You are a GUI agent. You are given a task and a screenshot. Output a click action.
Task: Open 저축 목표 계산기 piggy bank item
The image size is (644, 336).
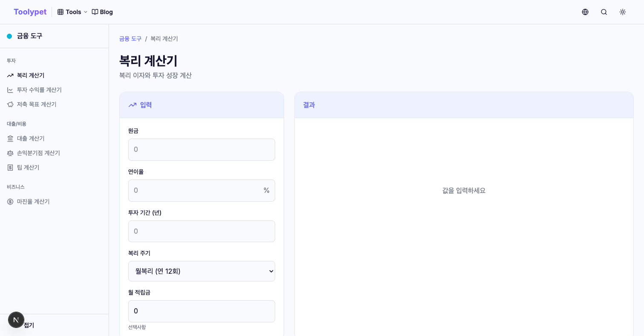click(x=37, y=104)
